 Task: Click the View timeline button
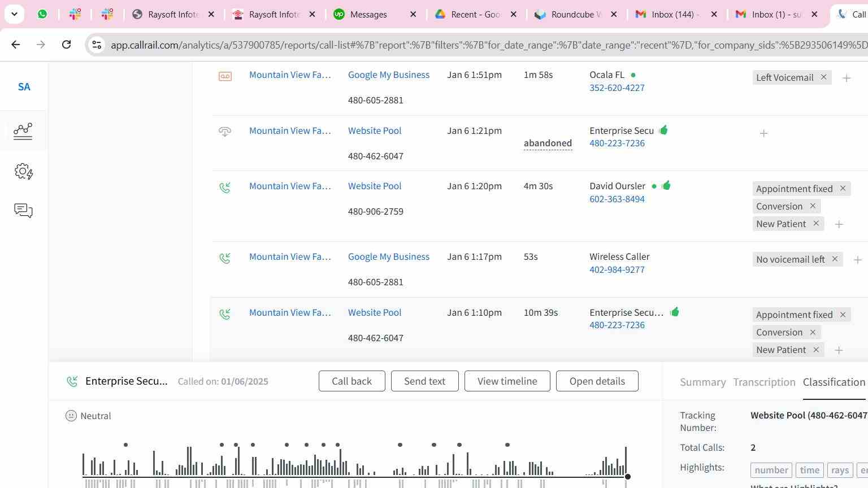[x=507, y=381]
